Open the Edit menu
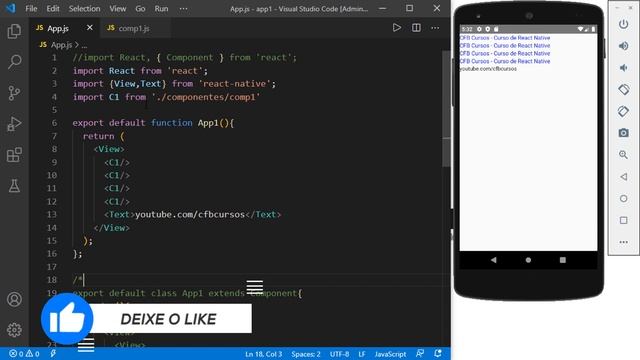Image resolution: width=640 pixels, height=360 pixels. [53, 8]
